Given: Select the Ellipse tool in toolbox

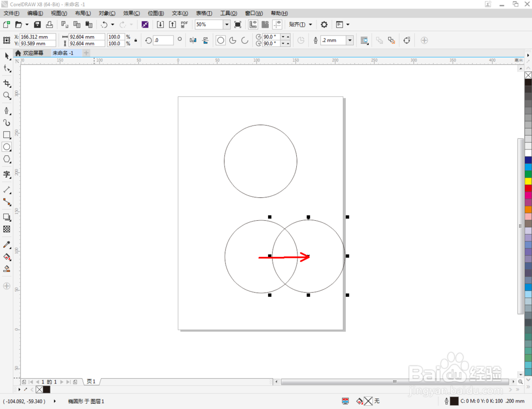Looking at the screenshot, I should click(x=7, y=147).
